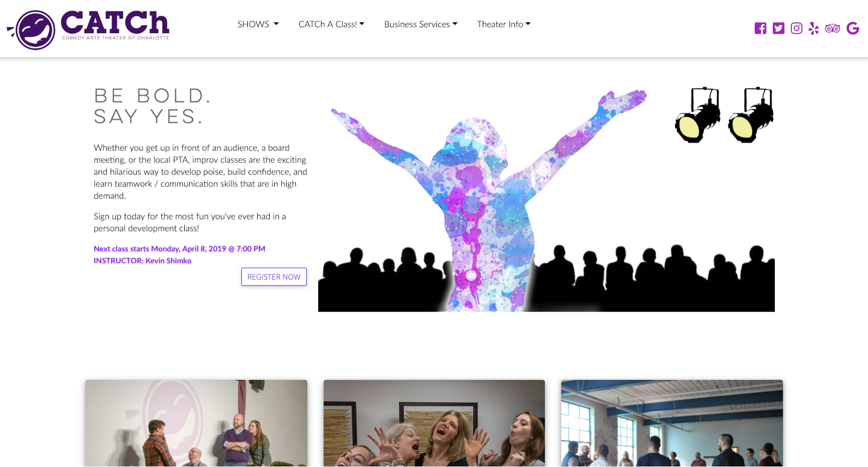Open the Twitter social icon
Image resolution: width=868 pixels, height=467 pixels.
coord(779,28)
